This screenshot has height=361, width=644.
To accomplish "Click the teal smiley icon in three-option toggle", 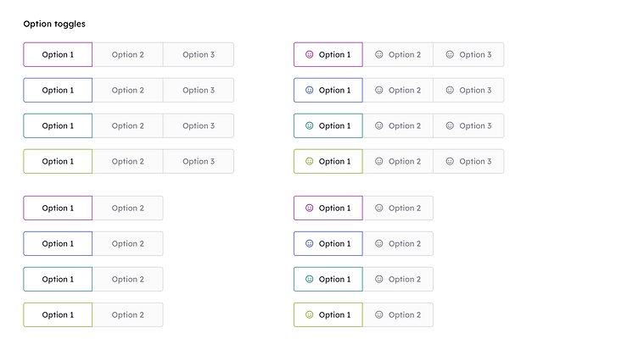I will click(309, 126).
